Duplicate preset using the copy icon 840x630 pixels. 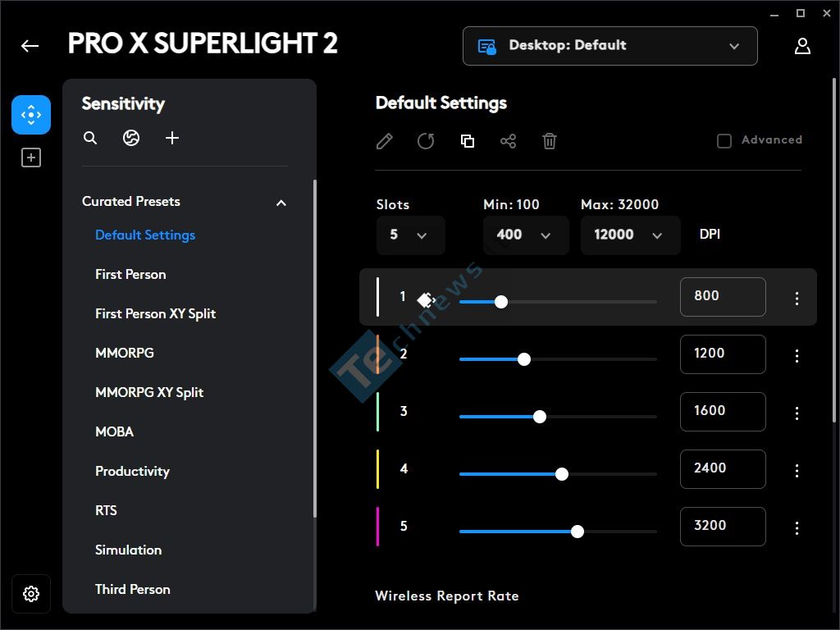coord(467,141)
